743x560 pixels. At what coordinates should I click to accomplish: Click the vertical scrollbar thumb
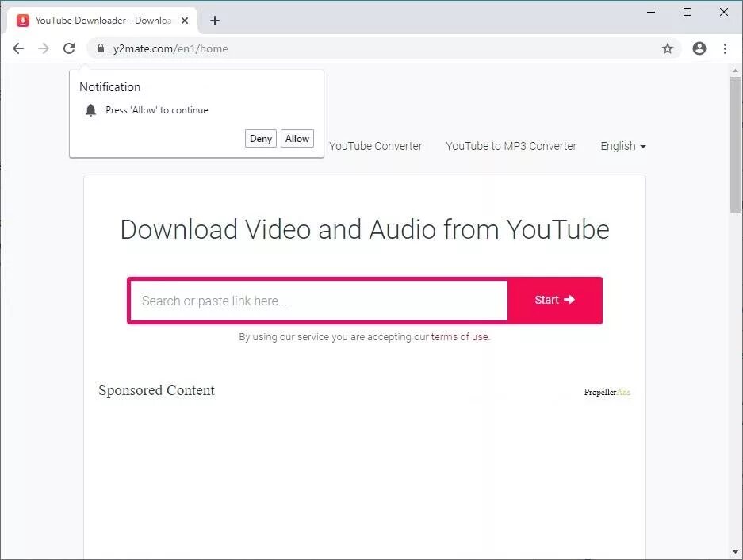[x=735, y=144]
